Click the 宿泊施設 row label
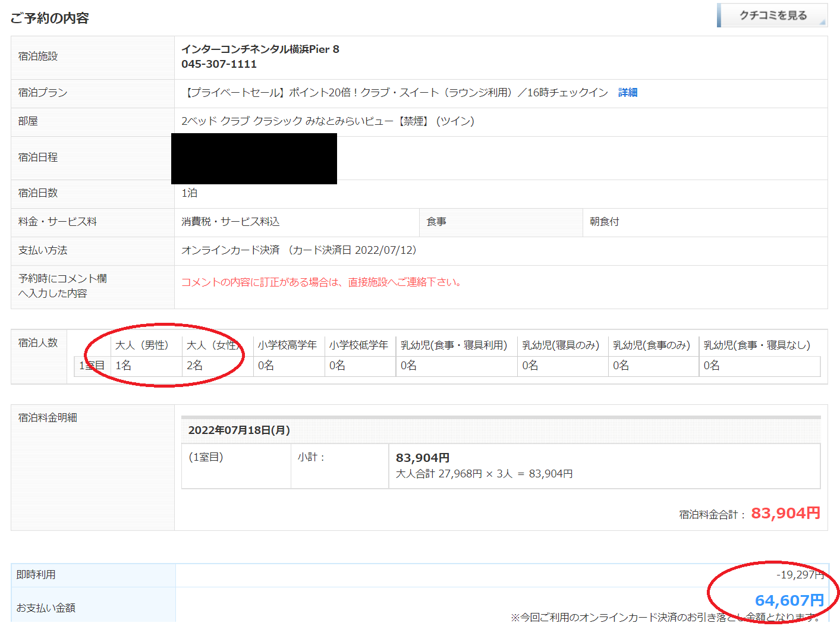 pos(38,56)
